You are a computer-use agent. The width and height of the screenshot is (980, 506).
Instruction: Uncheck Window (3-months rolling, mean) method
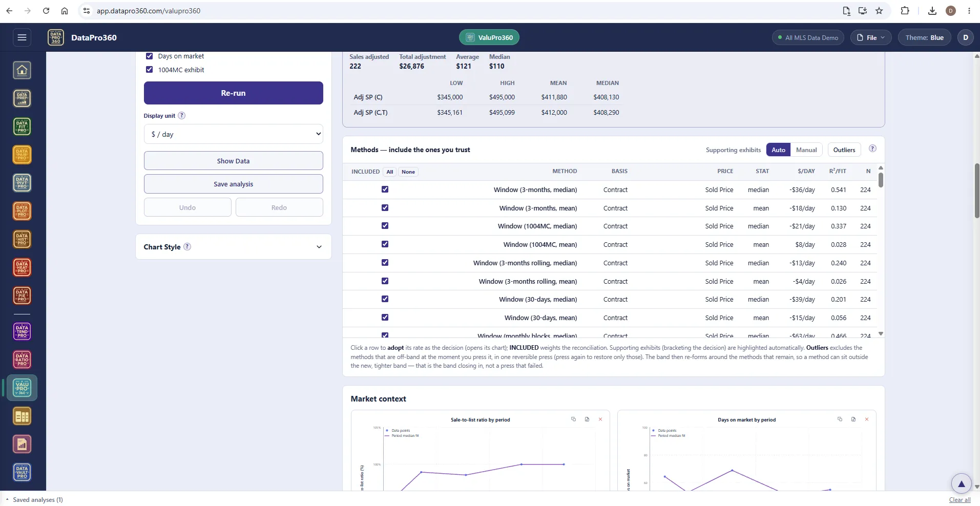[385, 281]
